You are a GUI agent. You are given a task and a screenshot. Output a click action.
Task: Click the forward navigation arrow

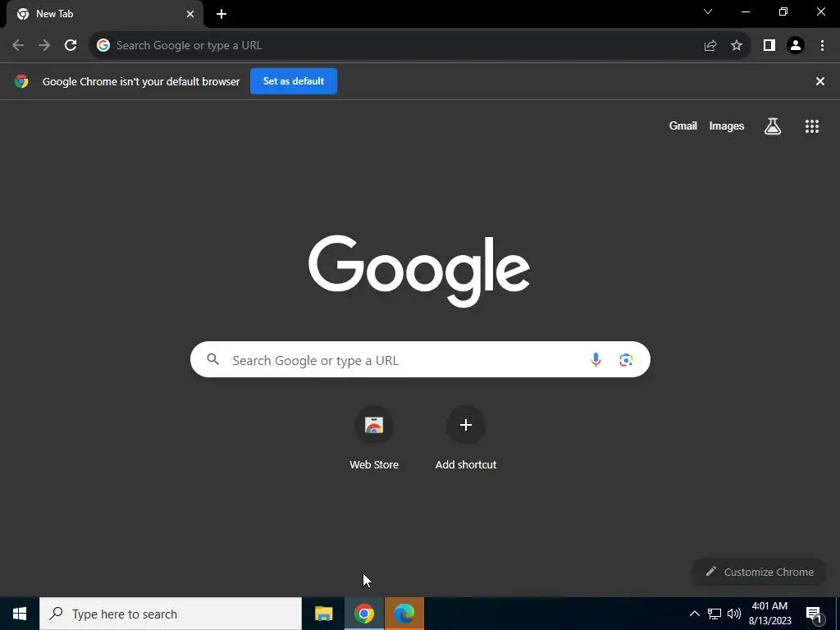[44, 46]
